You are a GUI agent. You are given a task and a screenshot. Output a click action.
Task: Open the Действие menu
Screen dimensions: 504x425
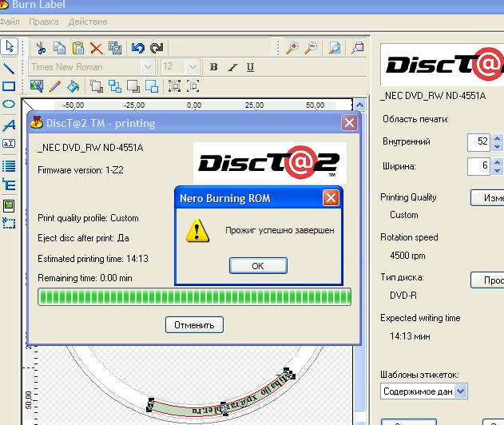pos(88,22)
